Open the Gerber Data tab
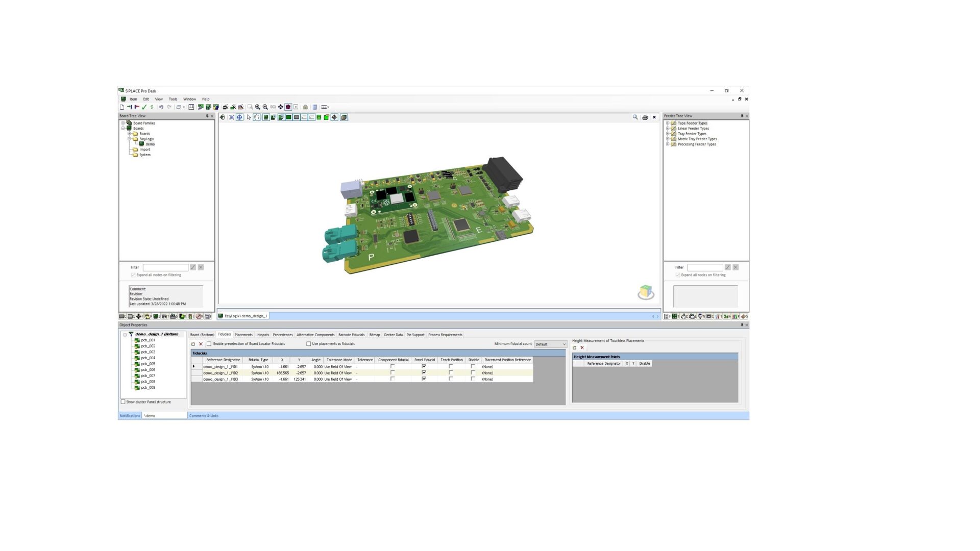This screenshot has height=551, width=980. point(393,335)
